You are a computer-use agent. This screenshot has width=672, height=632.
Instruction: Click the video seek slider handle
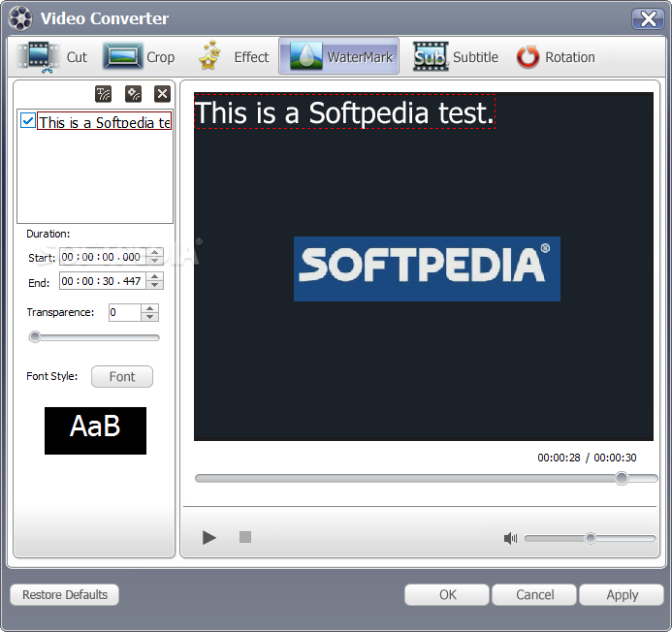tap(622, 478)
